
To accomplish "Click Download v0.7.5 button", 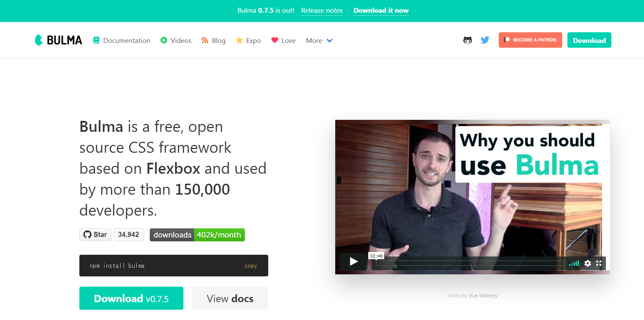I will pyautogui.click(x=131, y=298).
